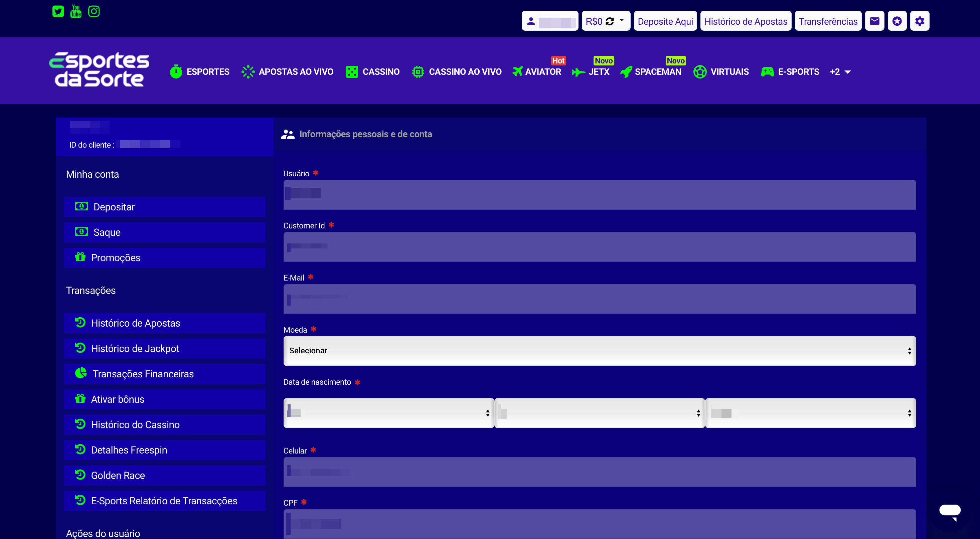The width and height of the screenshot is (980, 539).
Task: Open Transações Financeiras
Action: pos(165,374)
